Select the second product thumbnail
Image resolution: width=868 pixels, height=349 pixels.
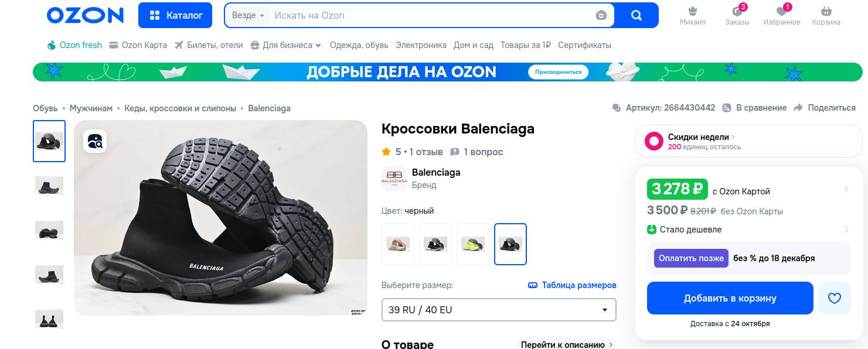coord(49,186)
